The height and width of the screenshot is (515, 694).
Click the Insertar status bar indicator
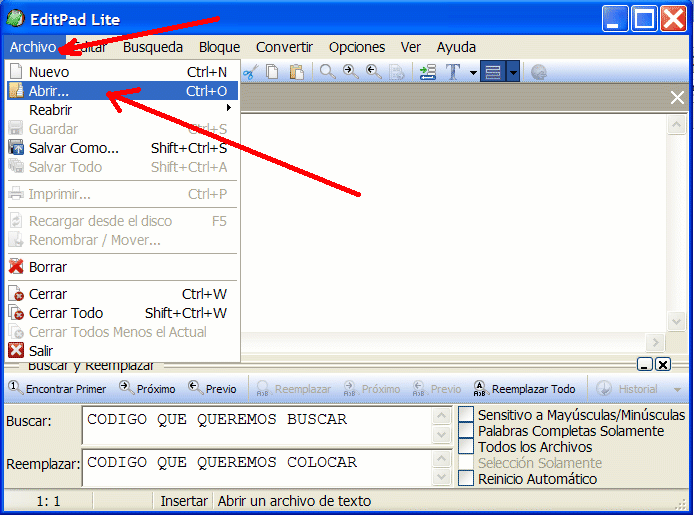184,501
